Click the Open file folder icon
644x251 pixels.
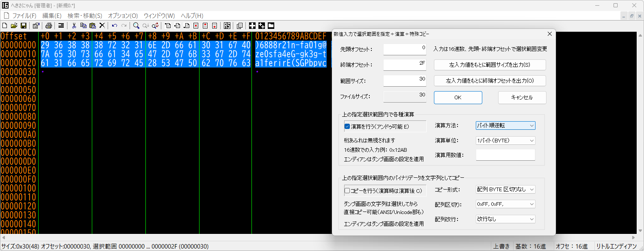click(x=14, y=26)
